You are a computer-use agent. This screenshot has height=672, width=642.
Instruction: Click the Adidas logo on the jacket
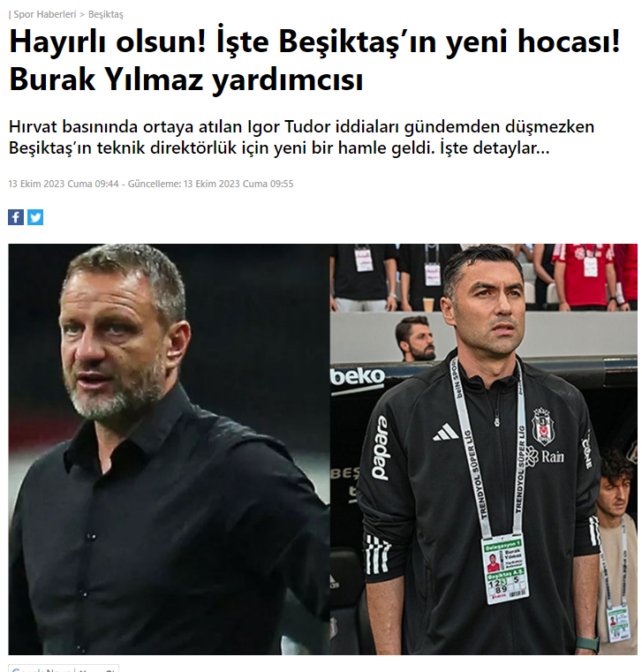coord(446,432)
